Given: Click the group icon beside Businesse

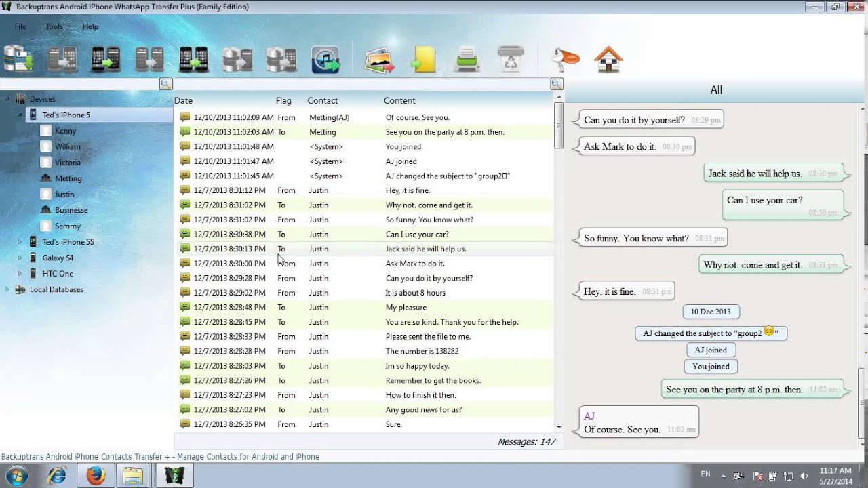Looking at the screenshot, I should [x=45, y=210].
